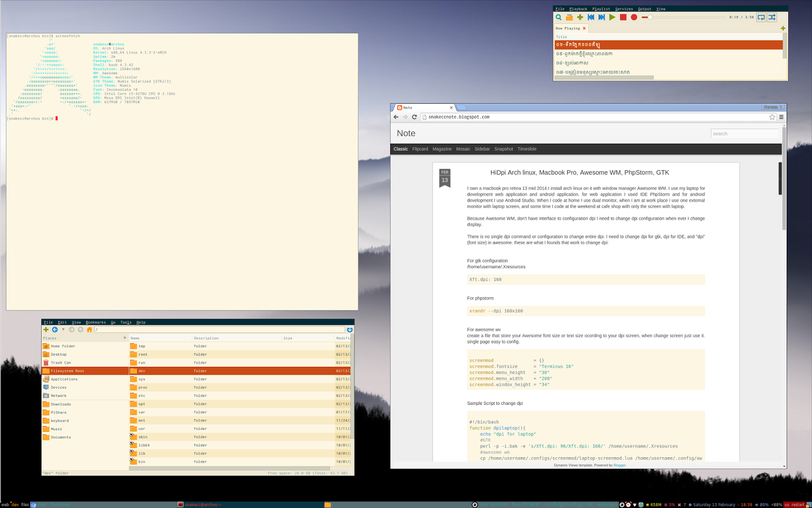Screen dimensions: 812x508
Task: Open the Places side pane dropdown
Action: [125, 338]
